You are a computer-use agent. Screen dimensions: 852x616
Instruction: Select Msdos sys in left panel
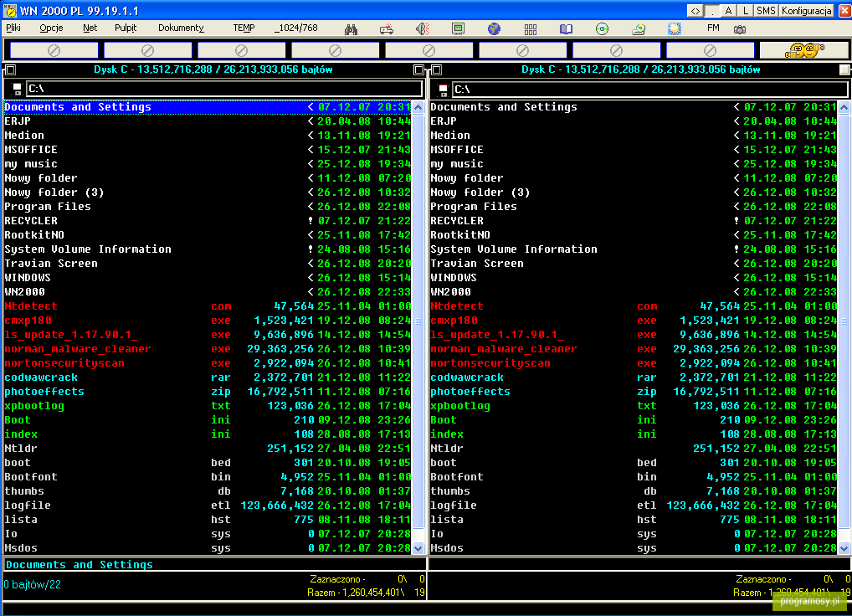[208, 547]
